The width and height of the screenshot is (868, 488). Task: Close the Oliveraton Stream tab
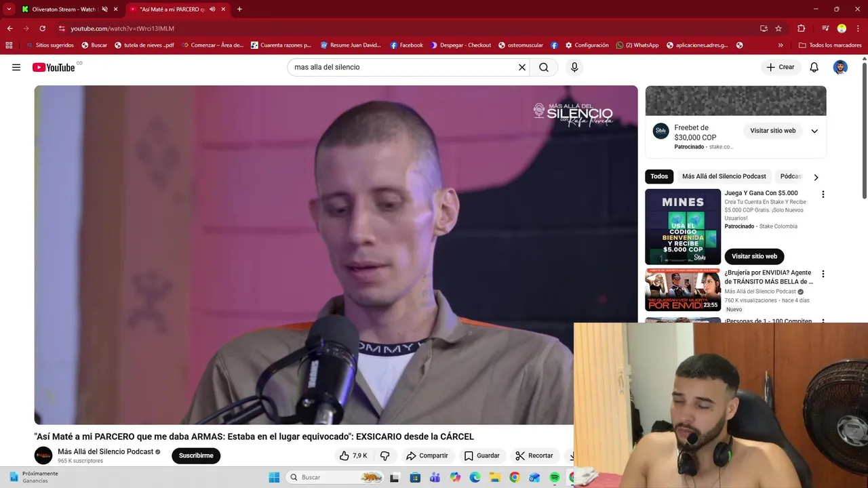coord(116,9)
